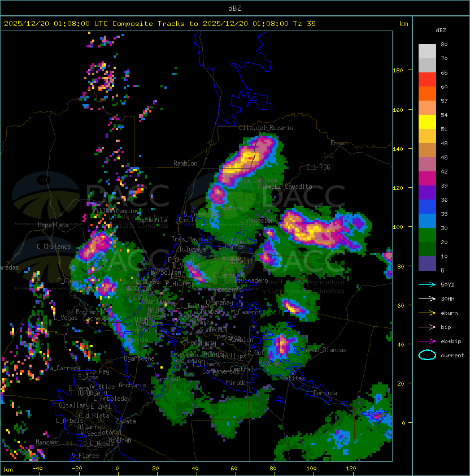This screenshot has height=476, width=470.
Task: Click the magenta eb+bip arrow legend icon
Action: click(x=427, y=341)
